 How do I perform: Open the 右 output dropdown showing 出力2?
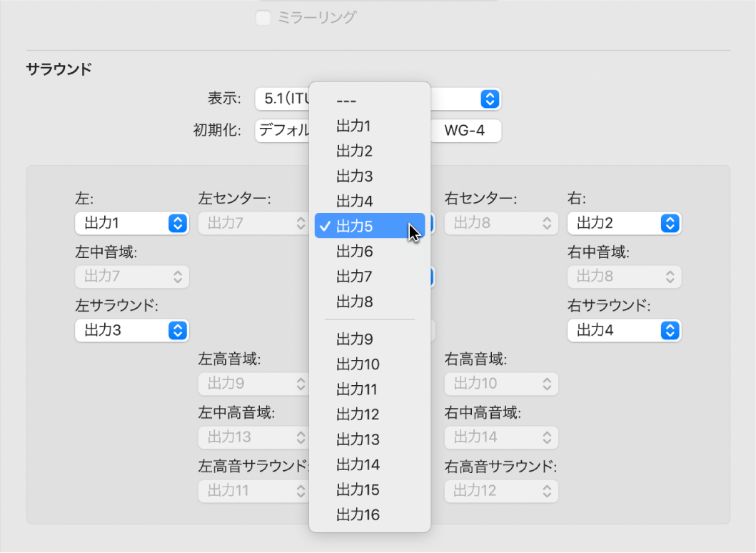tap(624, 223)
